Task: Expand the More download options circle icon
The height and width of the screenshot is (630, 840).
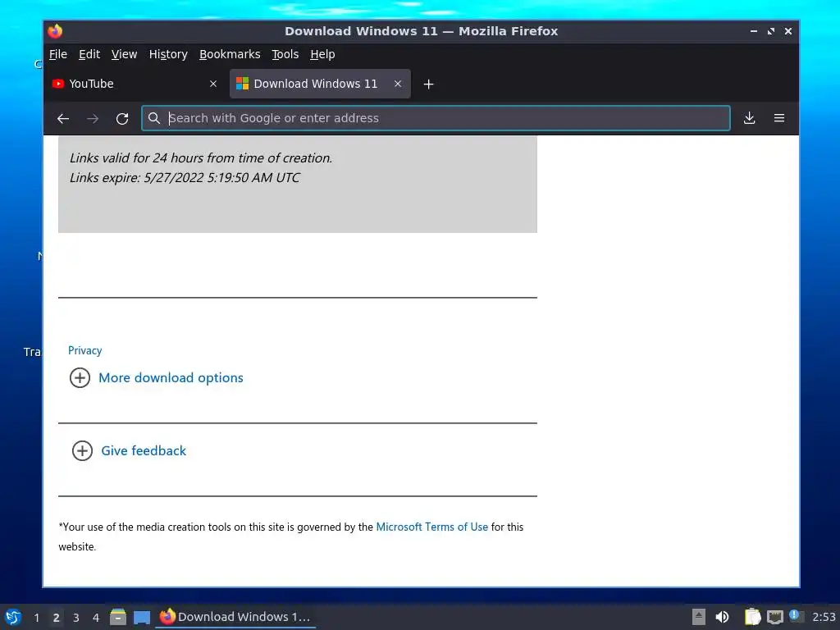Action: 80,377
